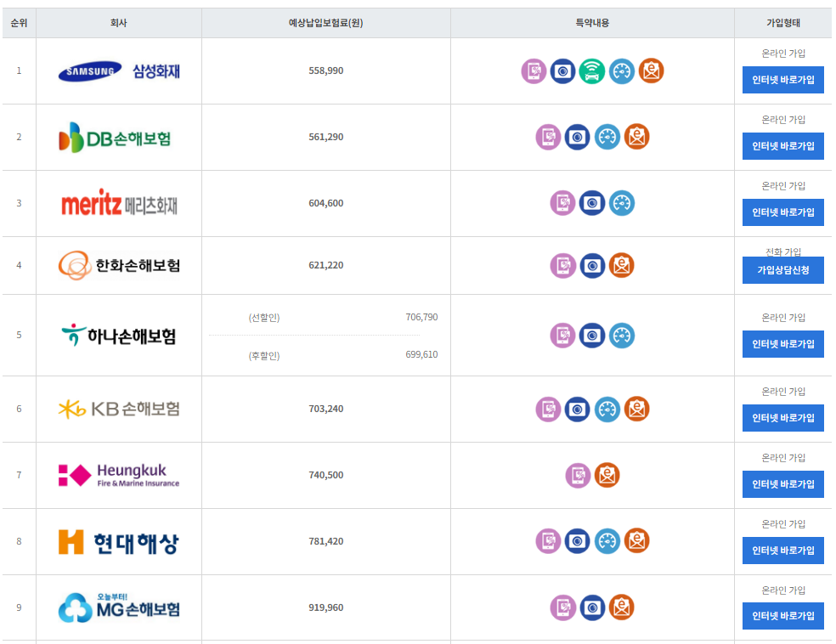Screen dimensions: 836x644
Task: Click the KB손해보험 logo
Action: (x=119, y=409)
